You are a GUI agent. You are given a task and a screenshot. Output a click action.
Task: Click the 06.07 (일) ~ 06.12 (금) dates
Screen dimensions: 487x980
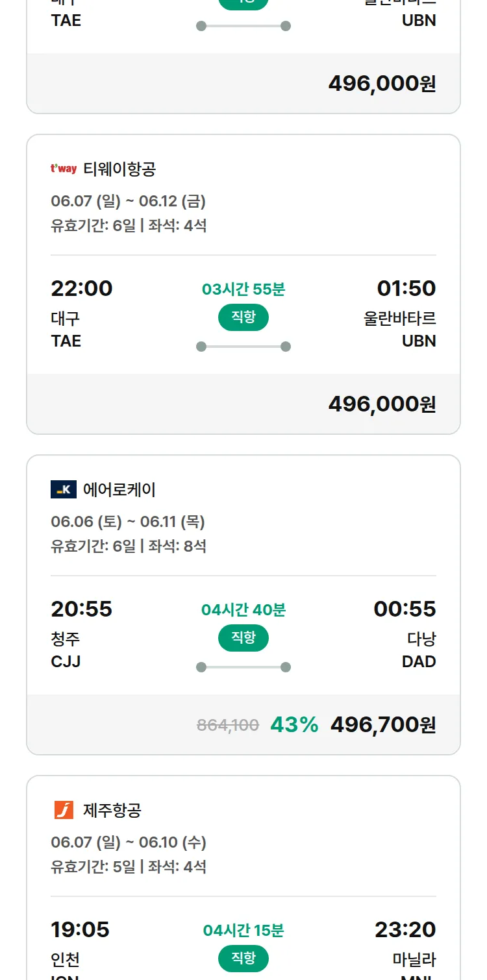pyautogui.click(x=129, y=201)
